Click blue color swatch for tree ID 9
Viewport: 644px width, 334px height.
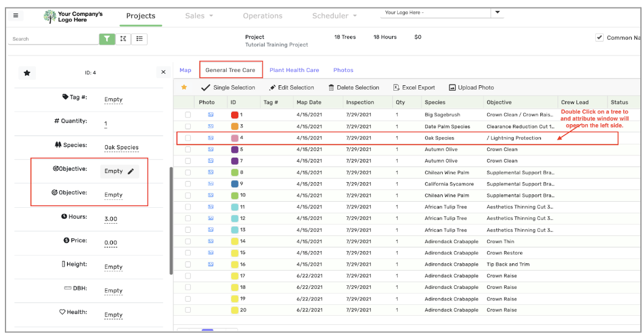(235, 184)
